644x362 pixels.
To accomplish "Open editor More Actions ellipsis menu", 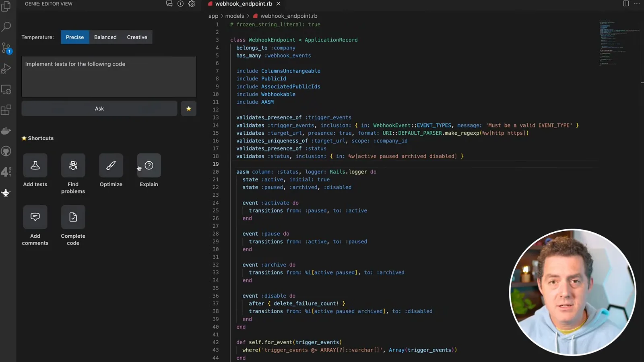I will pos(637,4).
